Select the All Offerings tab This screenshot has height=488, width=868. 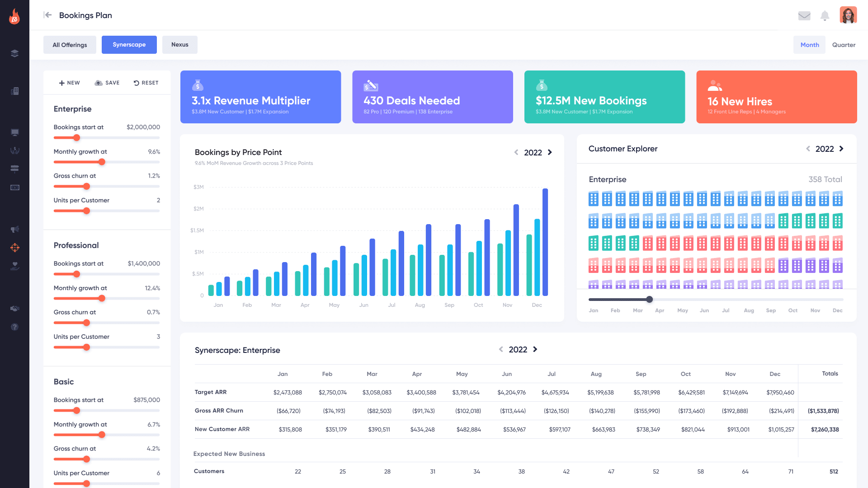(70, 45)
